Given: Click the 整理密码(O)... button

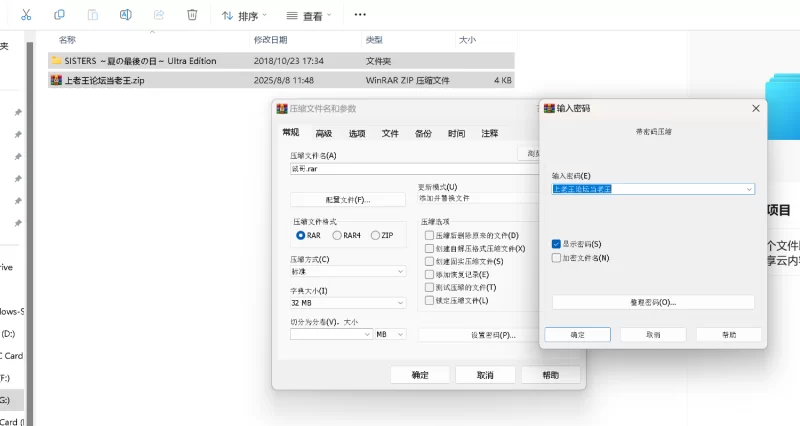Looking at the screenshot, I should (653, 302).
